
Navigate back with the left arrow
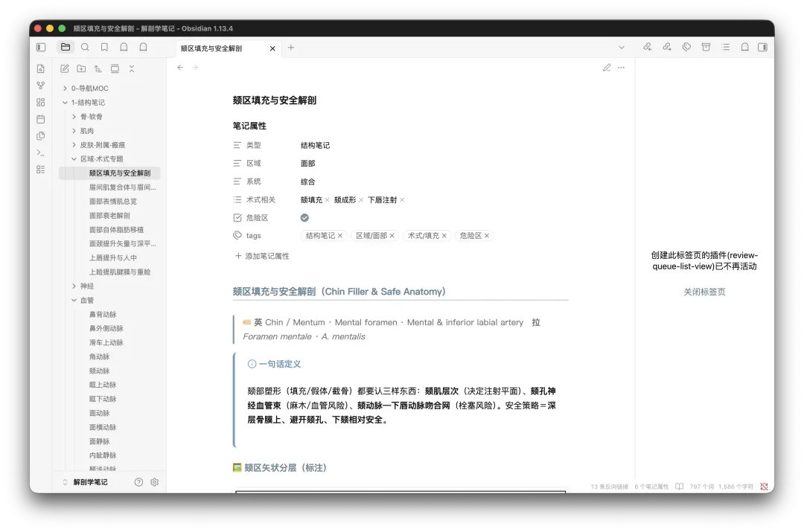coord(180,67)
